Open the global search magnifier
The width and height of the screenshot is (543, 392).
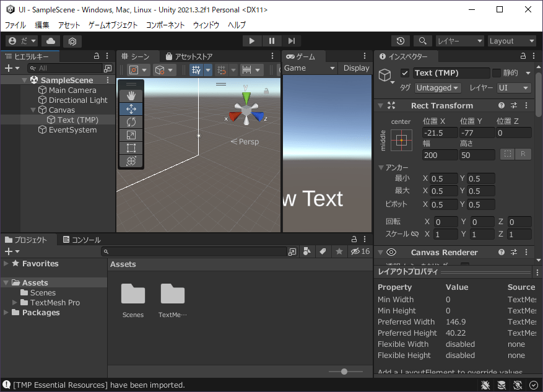(x=422, y=41)
